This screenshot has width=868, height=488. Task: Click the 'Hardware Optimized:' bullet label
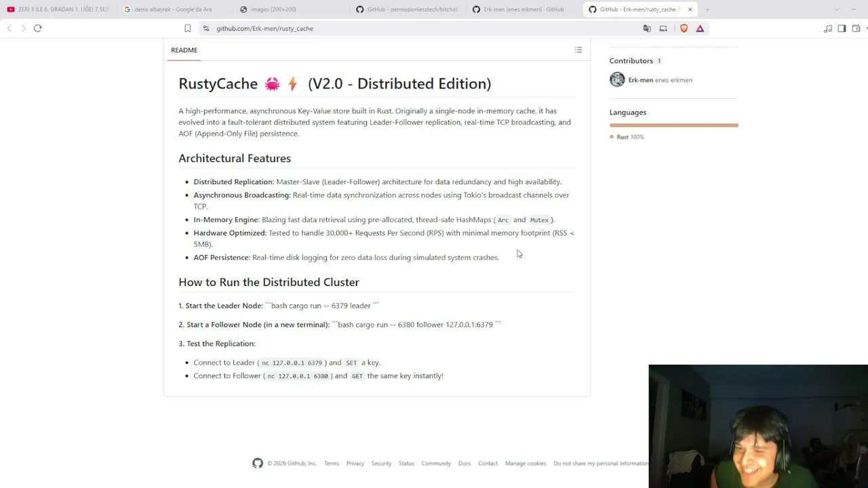[x=230, y=233]
